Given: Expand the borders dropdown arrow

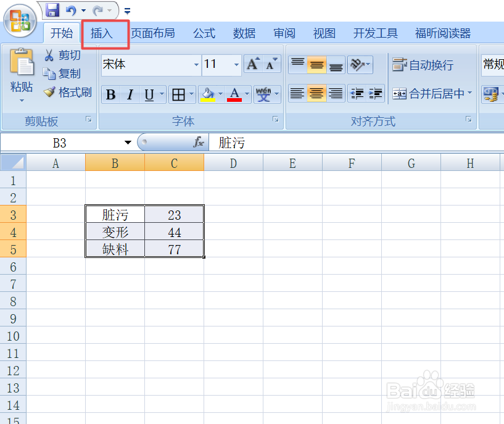Looking at the screenshot, I should pyautogui.click(x=192, y=94).
